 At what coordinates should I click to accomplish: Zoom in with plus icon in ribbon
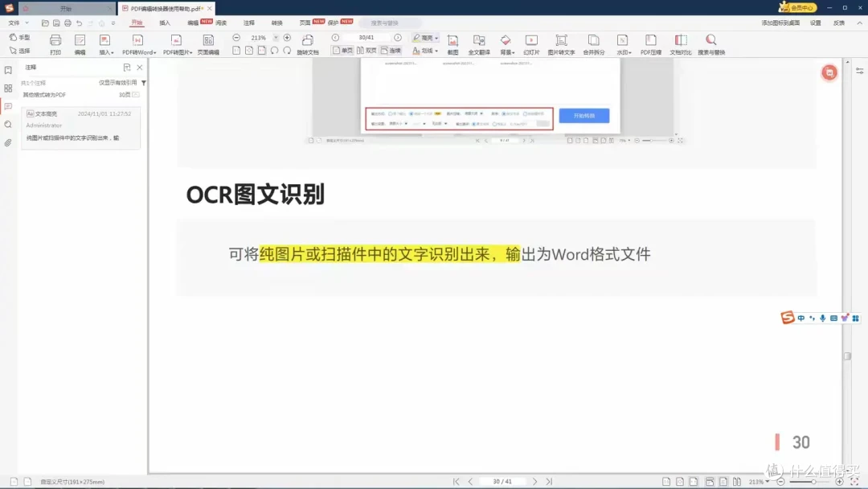coord(287,38)
